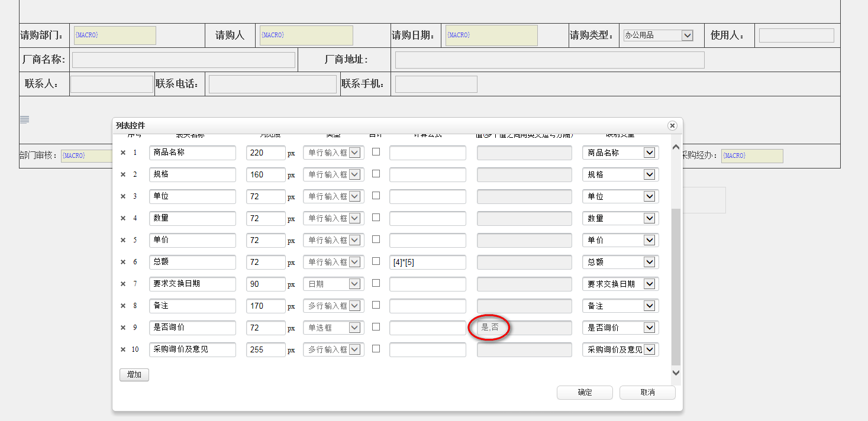
Task: Click × icon beside row 6 总额
Action: [x=123, y=262]
